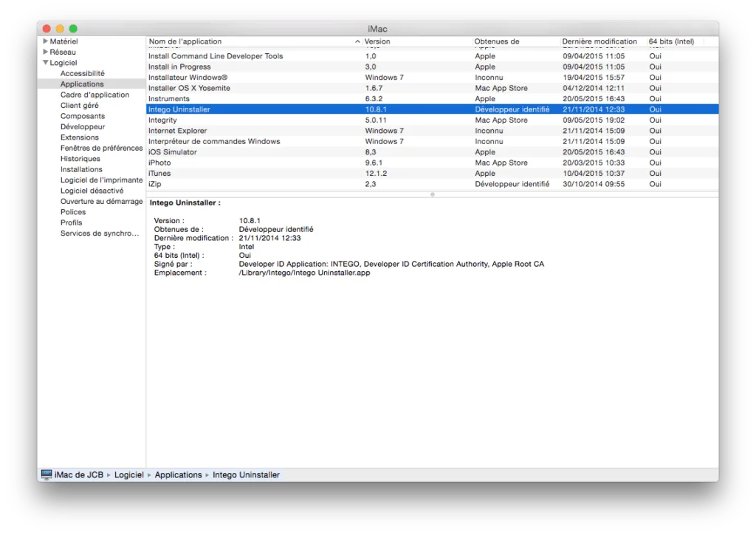
Task: Click iZip date 30/10/2014 09:55
Action: pyautogui.click(x=594, y=184)
